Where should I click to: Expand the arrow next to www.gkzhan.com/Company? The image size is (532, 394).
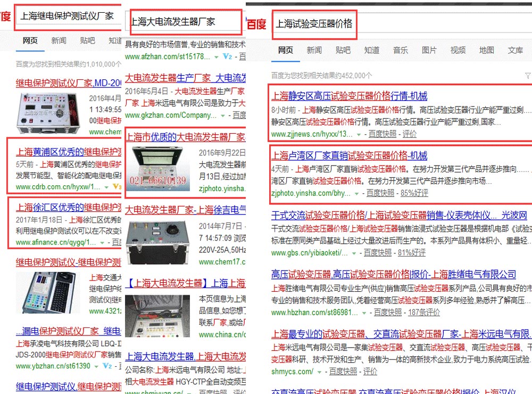tap(223, 116)
